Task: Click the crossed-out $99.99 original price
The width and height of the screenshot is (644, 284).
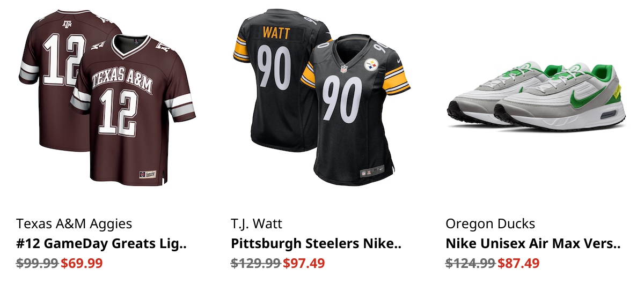Action: (x=38, y=263)
